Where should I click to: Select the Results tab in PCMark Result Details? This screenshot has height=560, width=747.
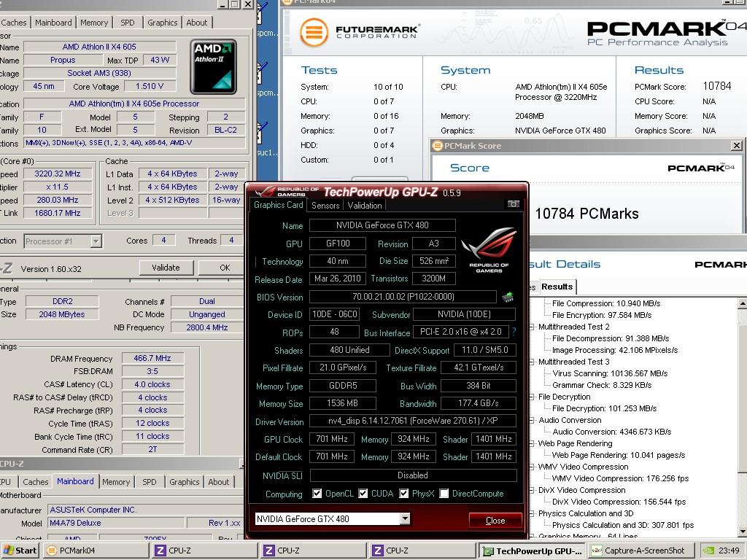click(557, 287)
